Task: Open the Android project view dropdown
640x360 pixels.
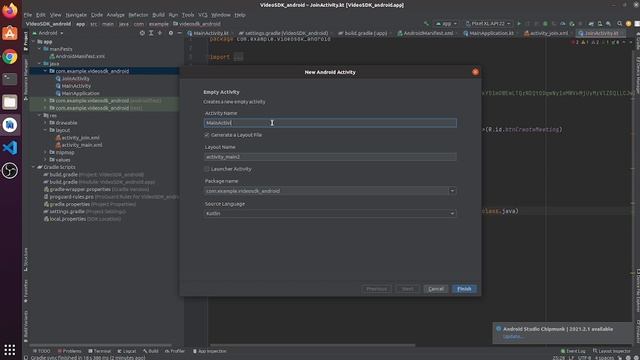Action: click(x=48, y=33)
